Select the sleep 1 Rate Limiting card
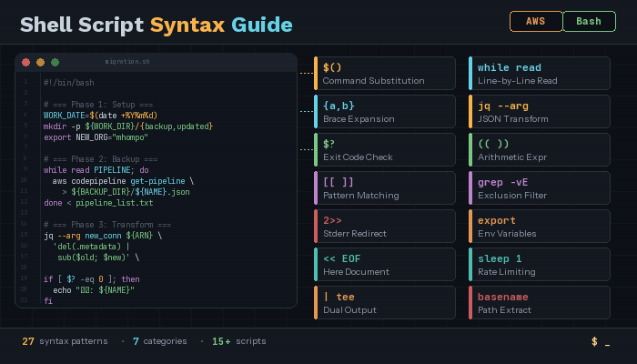The width and height of the screenshot is (637, 364). click(x=540, y=265)
